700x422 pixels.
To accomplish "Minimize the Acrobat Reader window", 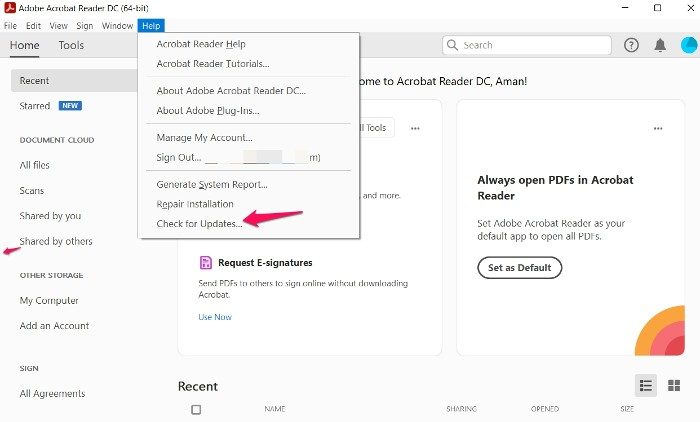I will tap(625, 8).
